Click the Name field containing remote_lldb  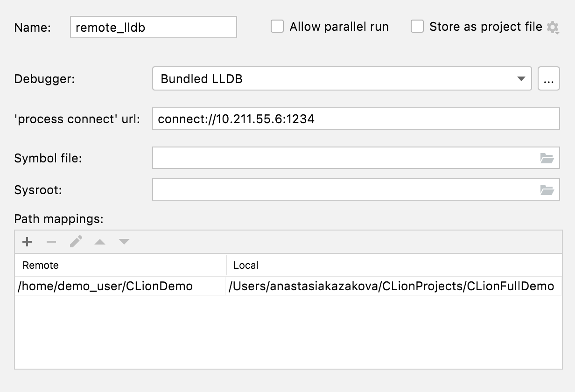pos(153,28)
